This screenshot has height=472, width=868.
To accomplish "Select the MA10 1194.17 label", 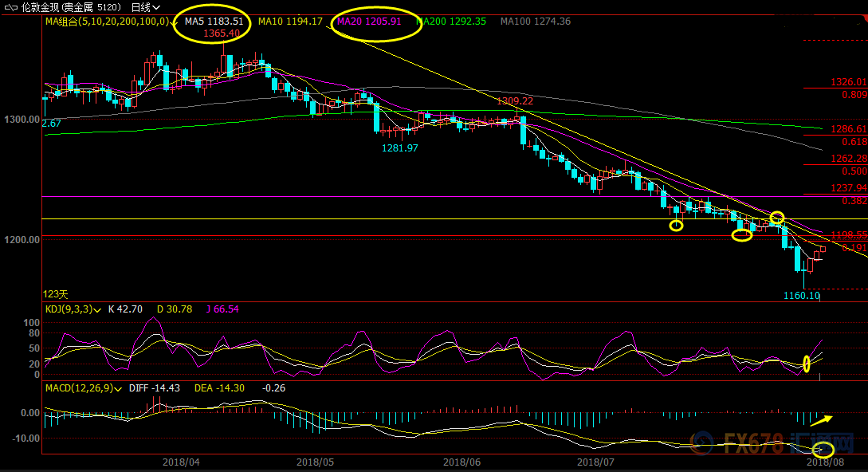I will point(290,22).
